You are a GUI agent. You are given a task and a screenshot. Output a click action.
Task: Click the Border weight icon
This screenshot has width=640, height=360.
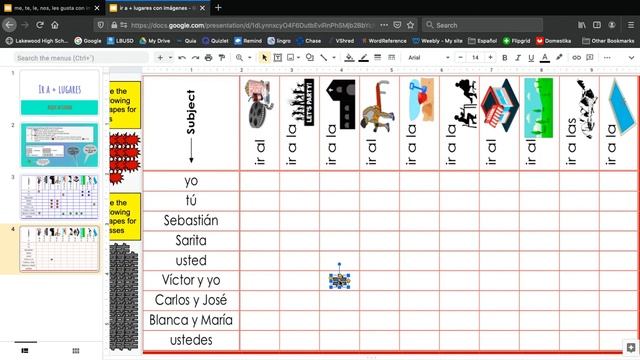click(378, 58)
